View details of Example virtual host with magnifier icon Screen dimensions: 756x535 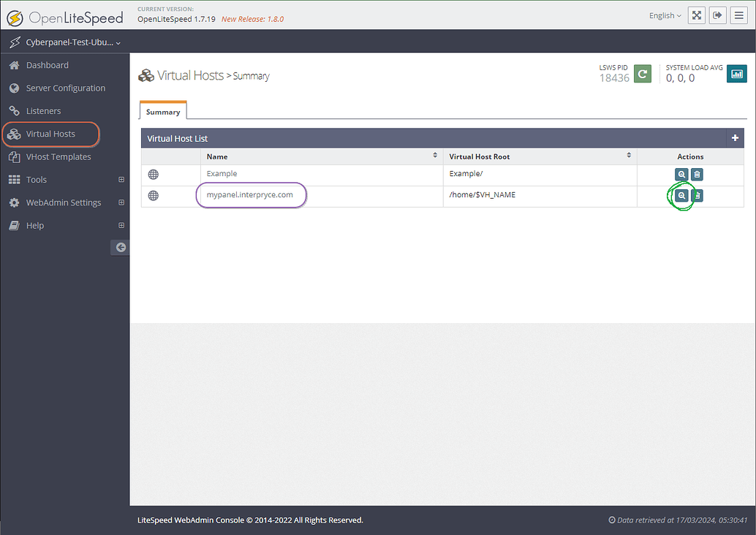[681, 174]
